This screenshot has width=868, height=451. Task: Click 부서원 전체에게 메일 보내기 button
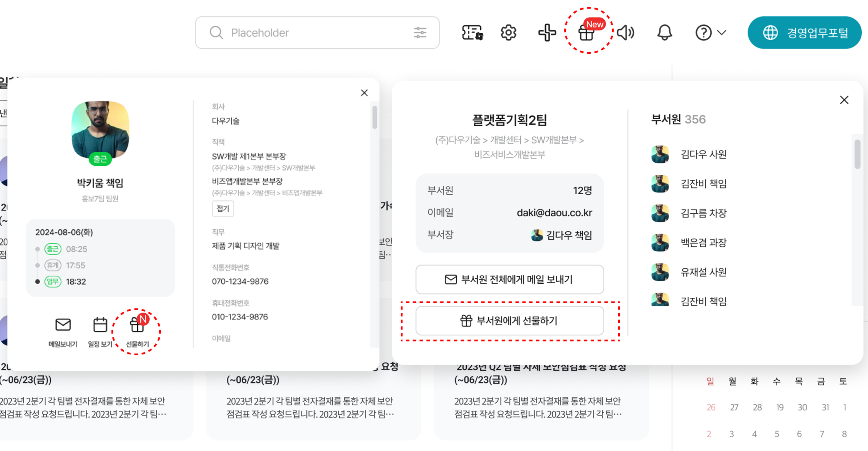(510, 279)
